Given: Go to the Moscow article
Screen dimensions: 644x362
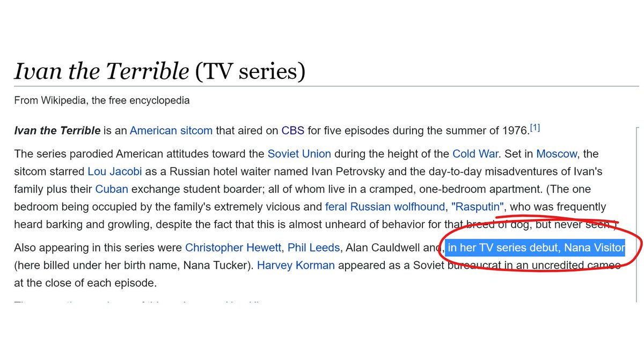Looking at the screenshot, I should point(557,154).
